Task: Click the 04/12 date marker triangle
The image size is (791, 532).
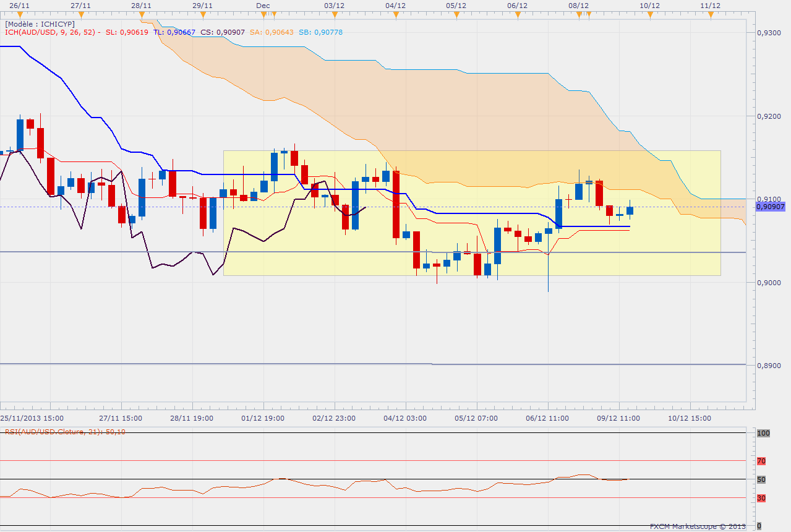Action: [395, 14]
